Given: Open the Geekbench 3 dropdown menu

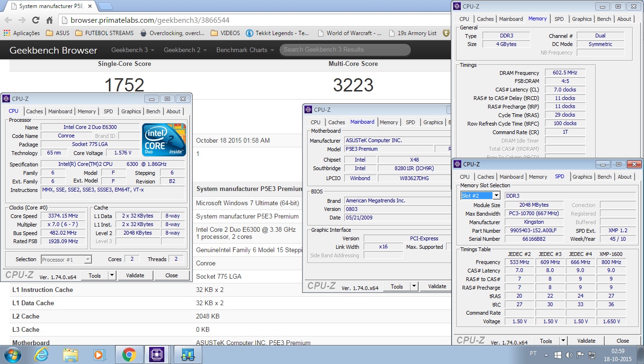Looking at the screenshot, I should click(x=133, y=50).
